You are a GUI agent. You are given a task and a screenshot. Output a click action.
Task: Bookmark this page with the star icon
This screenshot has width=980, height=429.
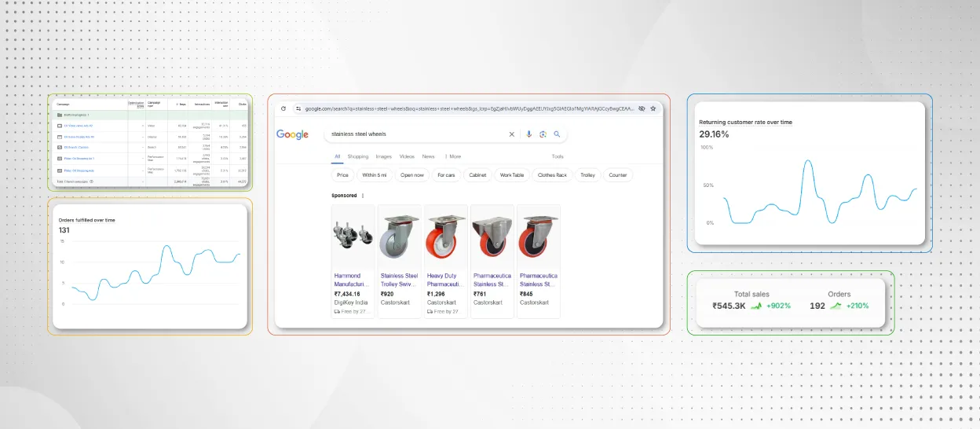pos(653,108)
